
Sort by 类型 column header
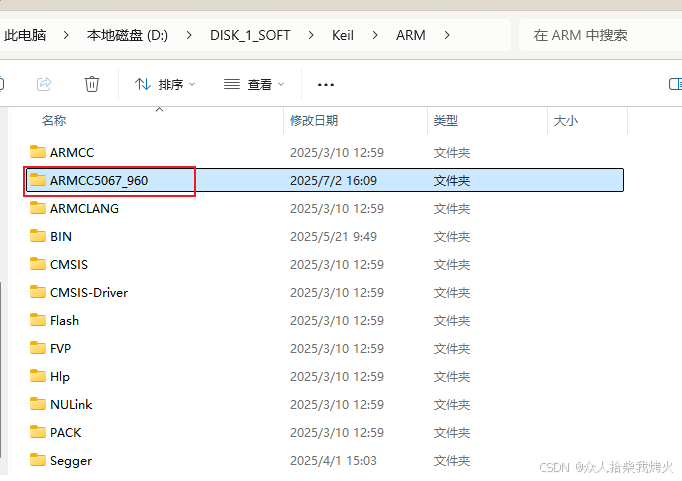(446, 120)
